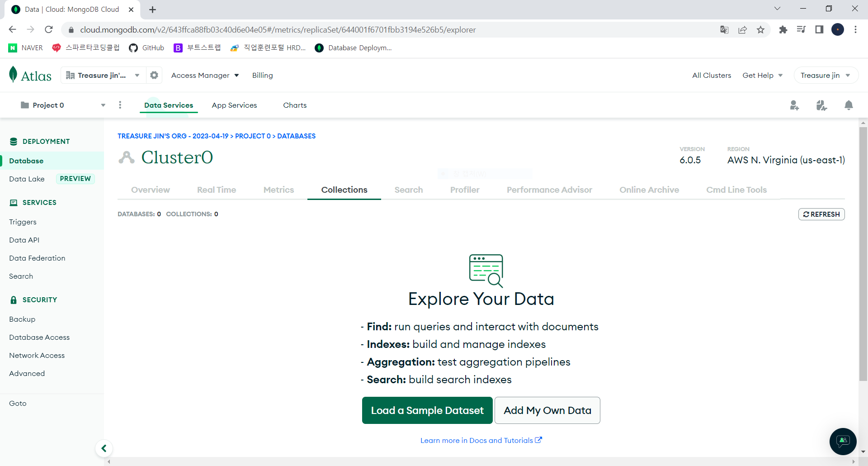Screen dimensions: 868x466
Task: Open Learn more in Docs and Tutorials
Action: point(481,441)
